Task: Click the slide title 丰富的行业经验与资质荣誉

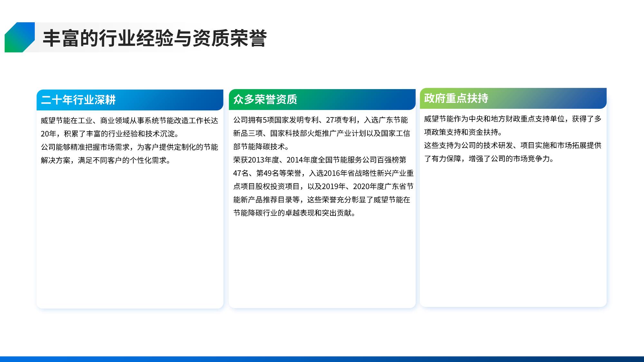Action: (155, 39)
